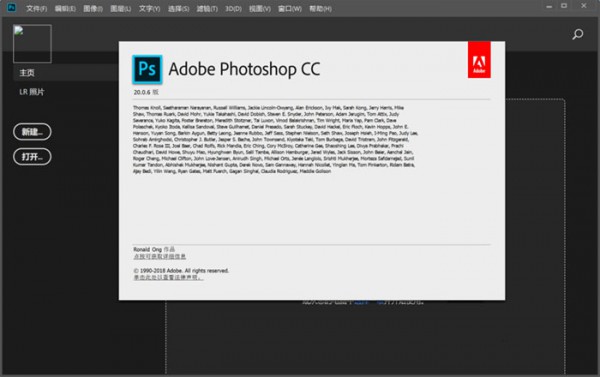
Task: Open the 3D(D) menu
Action: click(x=233, y=8)
